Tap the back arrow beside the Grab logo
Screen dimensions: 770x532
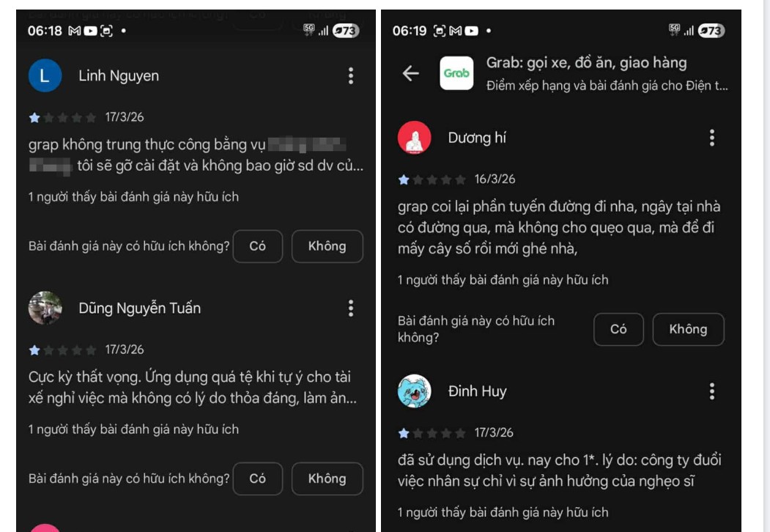410,73
